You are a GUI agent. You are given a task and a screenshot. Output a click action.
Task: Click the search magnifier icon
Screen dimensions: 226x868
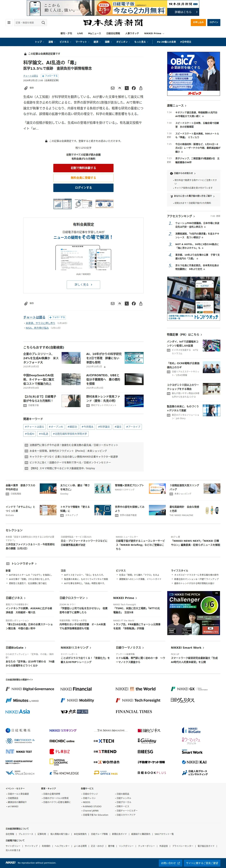tap(43, 23)
